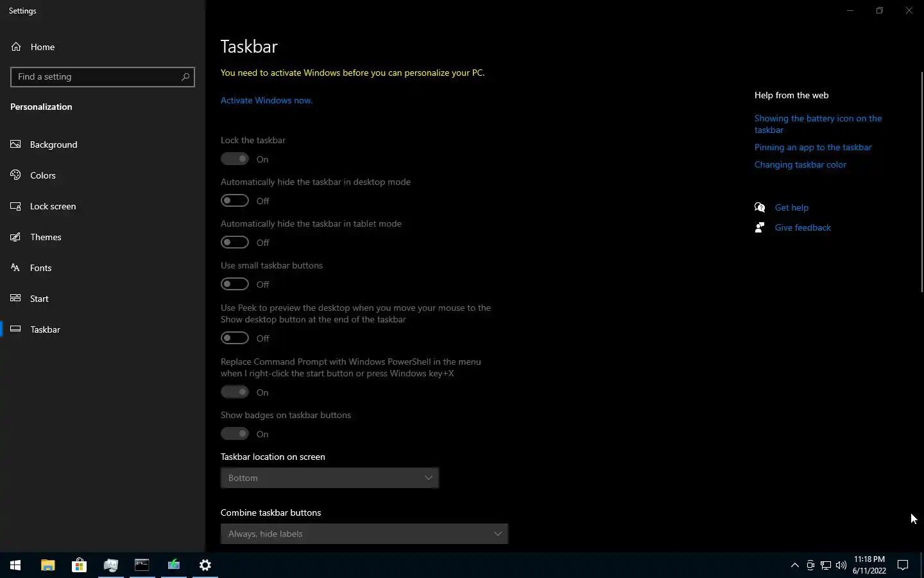
Task: Open Taskbar location on screen dropdown
Action: [330, 478]
